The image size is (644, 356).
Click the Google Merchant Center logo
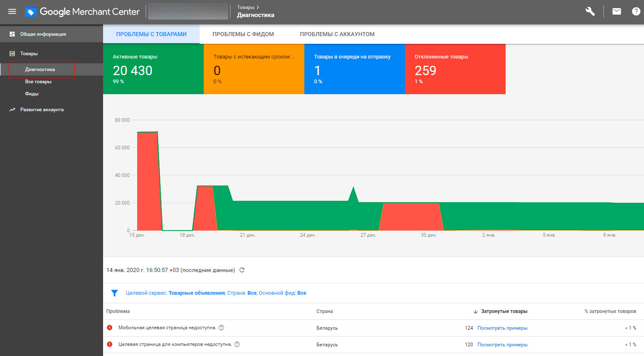click(x=82, y=12)
